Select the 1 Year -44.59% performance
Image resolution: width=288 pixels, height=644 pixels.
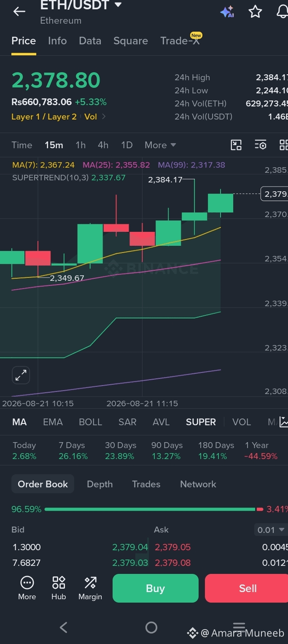coord(261,451)
